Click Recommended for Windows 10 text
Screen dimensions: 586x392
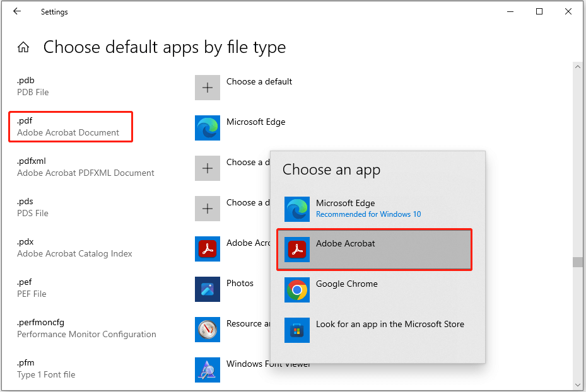pos(368,214)
